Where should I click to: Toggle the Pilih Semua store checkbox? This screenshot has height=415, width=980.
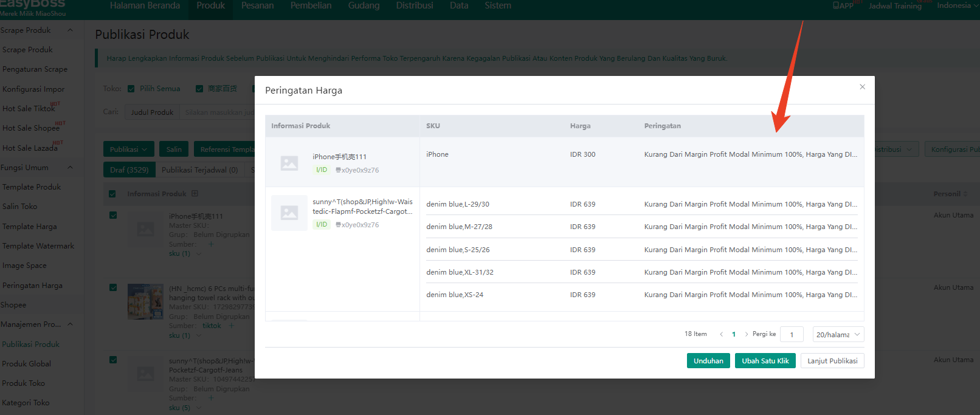tap(131, 89)
